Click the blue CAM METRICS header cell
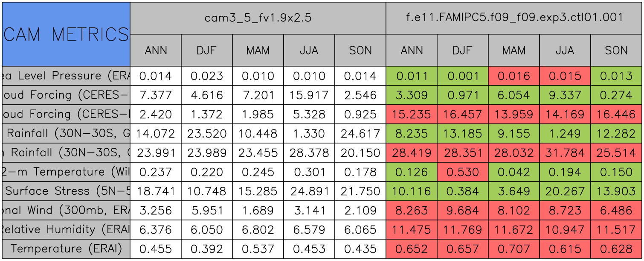The width and height of the screenshot is (644, 261). click(66, 34)
